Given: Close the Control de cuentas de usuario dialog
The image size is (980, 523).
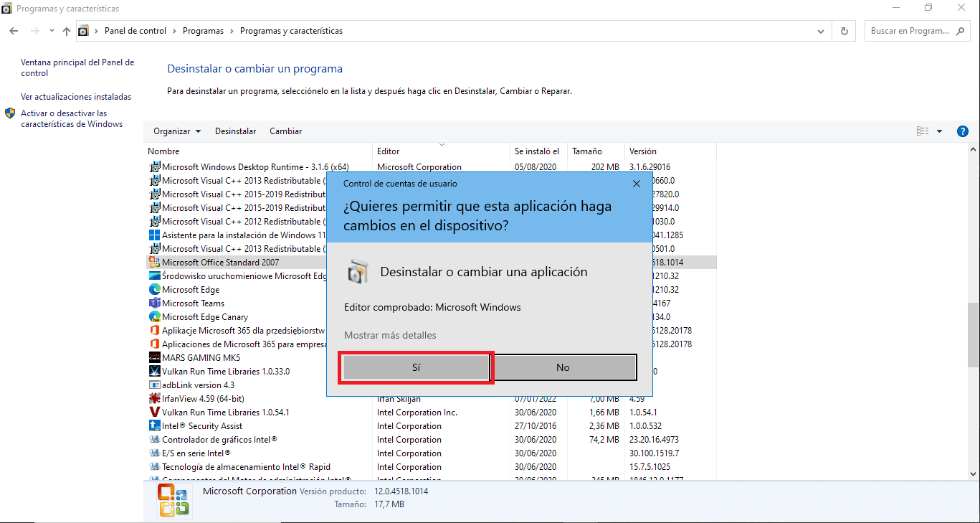Looking at the screenshot, I should click(636, 184).
